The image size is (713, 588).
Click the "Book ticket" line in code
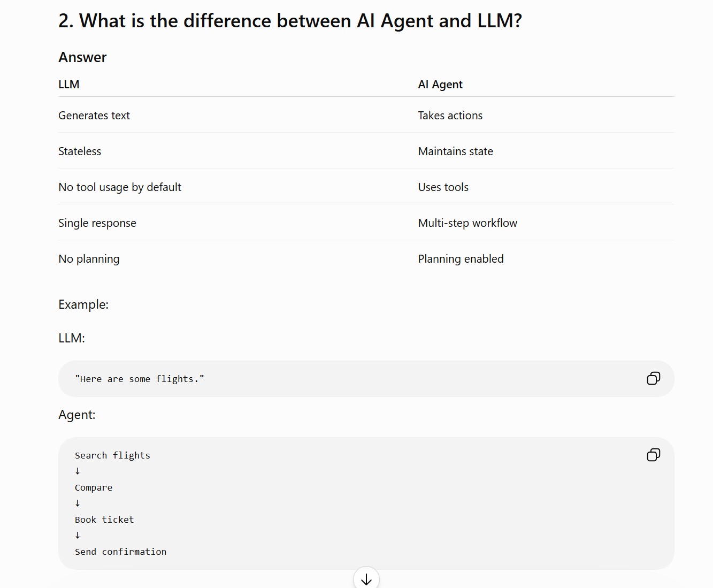click(104, 520)
